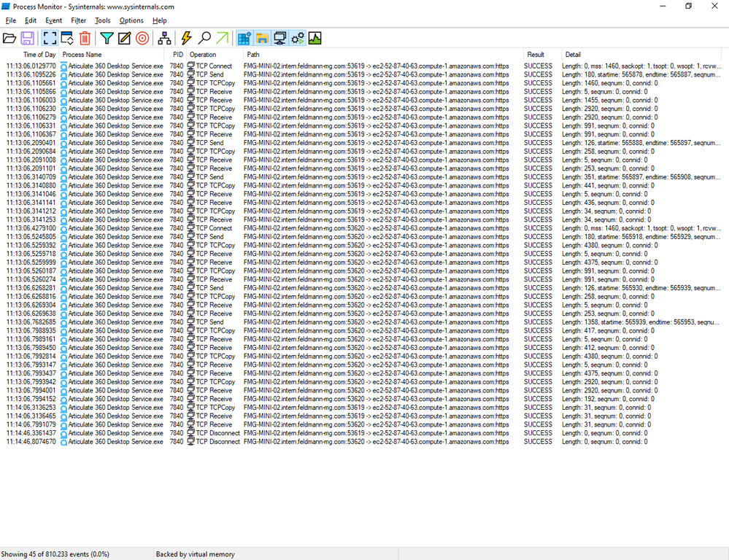Screen dimensions: 729x560
Task: Click the Detail column header
Action: point(641,55)
